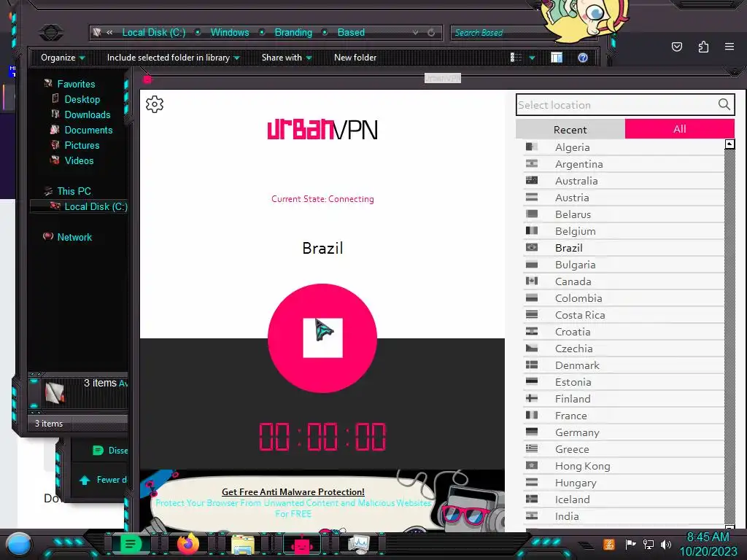Screen dimensions: 747x560
Task: Choose Austria as VPN location
Action: (x=624, y=198)
